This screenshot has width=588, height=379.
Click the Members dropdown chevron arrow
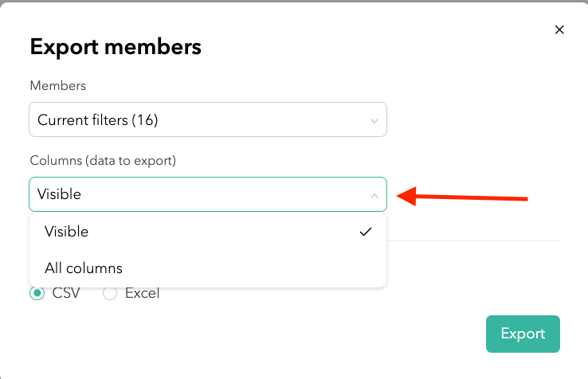(x=374, y=121)
